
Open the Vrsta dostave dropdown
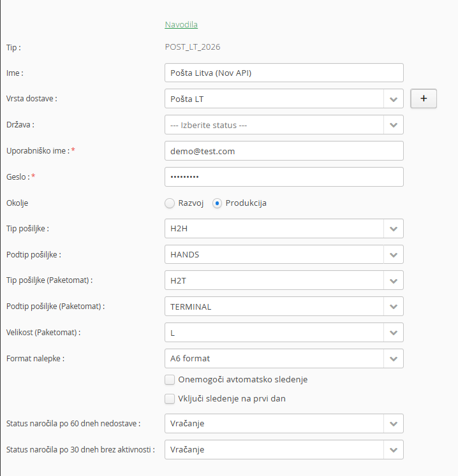(x=284, y=99)
